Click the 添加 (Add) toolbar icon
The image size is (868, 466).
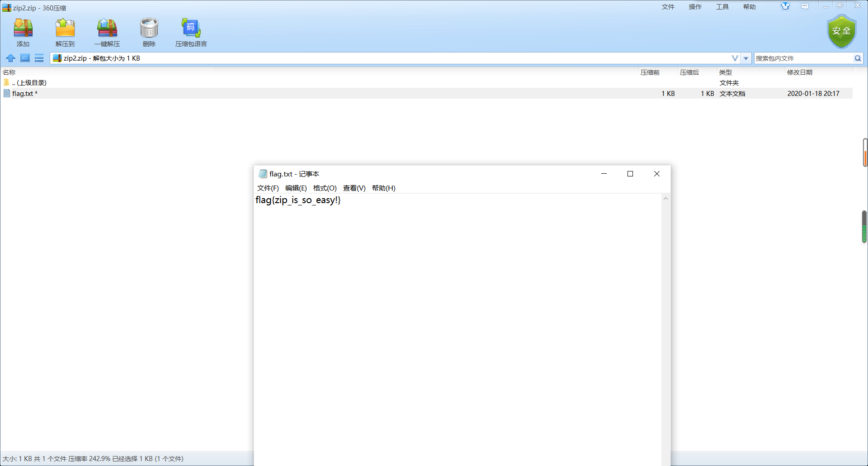pyautogui.click(x=23, y=32)
